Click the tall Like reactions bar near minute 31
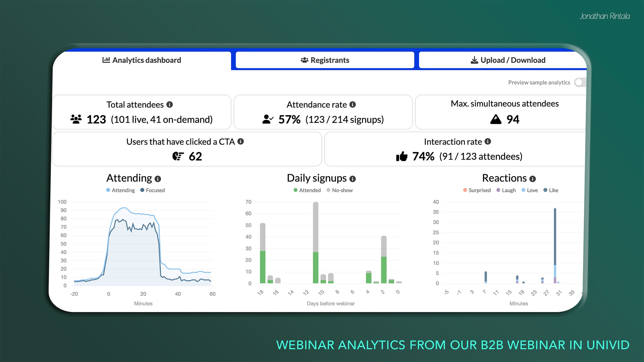The width and height of the screenshot is (644, 362). click(555, 237)
